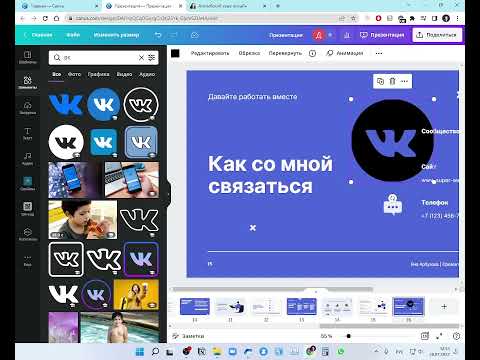The width and height of the screenshot is (480, 360).
Task: Open the toolbar three-dots overflow menu
Action: pyautogui.click(x=379, y=53)
